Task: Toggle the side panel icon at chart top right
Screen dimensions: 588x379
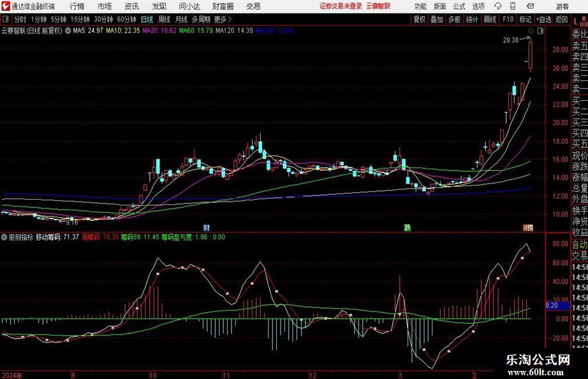Action: click(x=540, y=30)
